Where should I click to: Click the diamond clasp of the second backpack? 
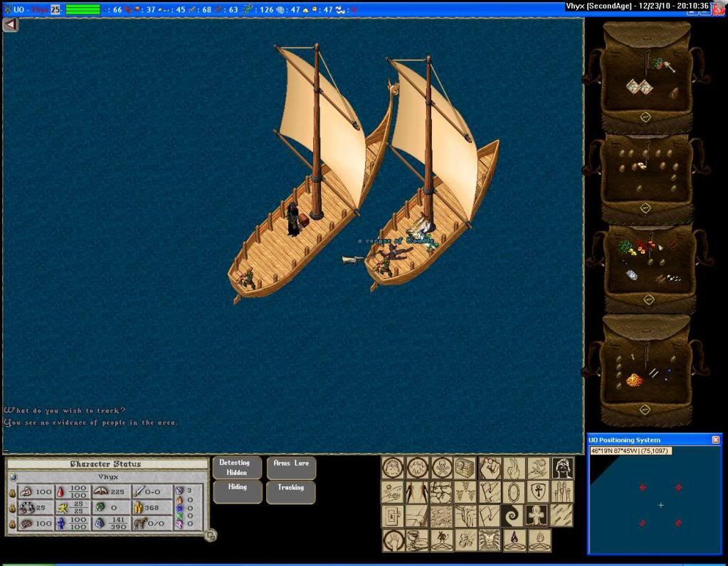pos(646,208)
